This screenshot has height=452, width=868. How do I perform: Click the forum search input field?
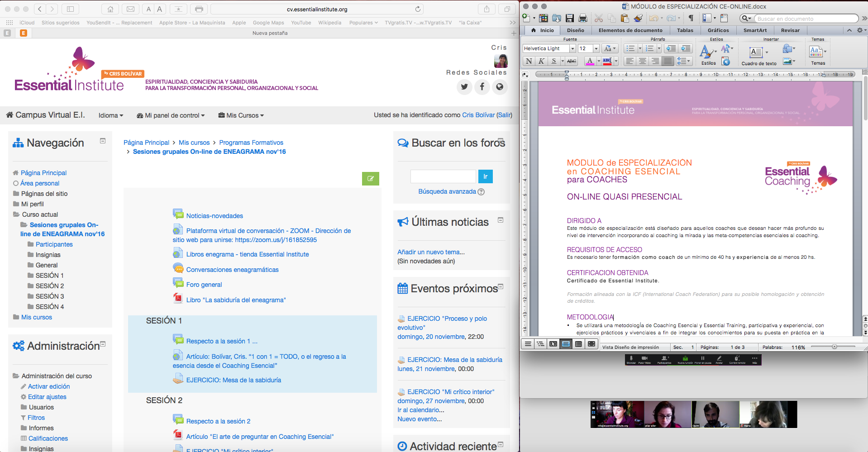[443, 176]
